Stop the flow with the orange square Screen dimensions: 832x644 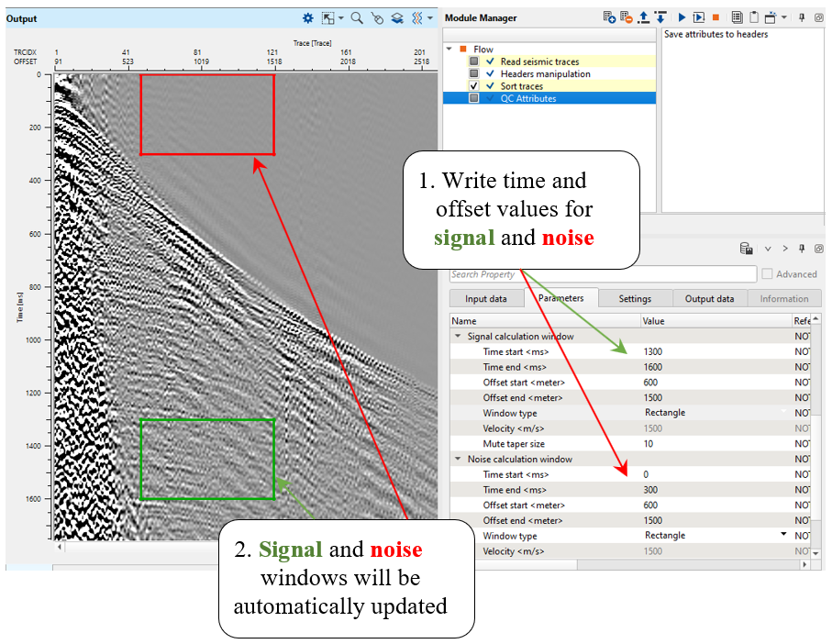click(716, 17)
